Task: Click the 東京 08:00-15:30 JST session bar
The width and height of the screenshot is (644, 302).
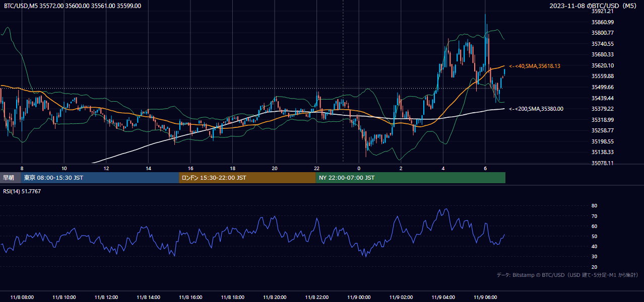Action: (100, 178)
